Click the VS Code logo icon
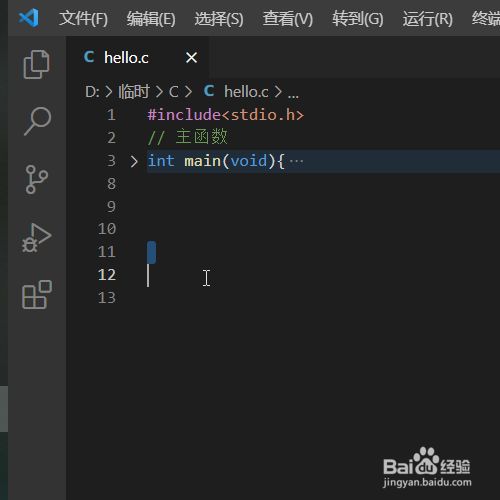The height and width of the screenshot is (500, 500). (29, 18)
